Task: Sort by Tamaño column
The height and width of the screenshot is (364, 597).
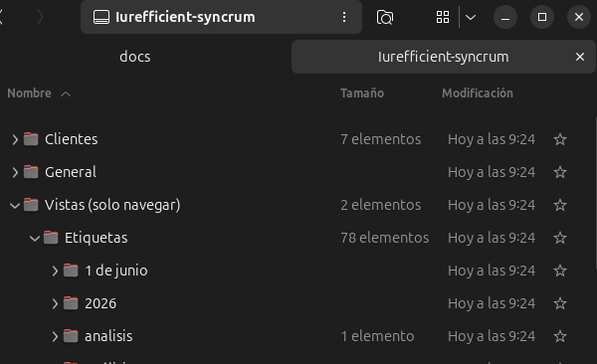Action: coord(362,93)
